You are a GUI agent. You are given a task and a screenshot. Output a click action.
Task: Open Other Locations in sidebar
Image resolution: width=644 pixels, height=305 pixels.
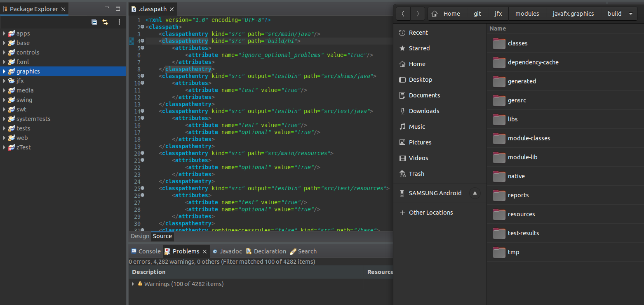coord(430,213)
